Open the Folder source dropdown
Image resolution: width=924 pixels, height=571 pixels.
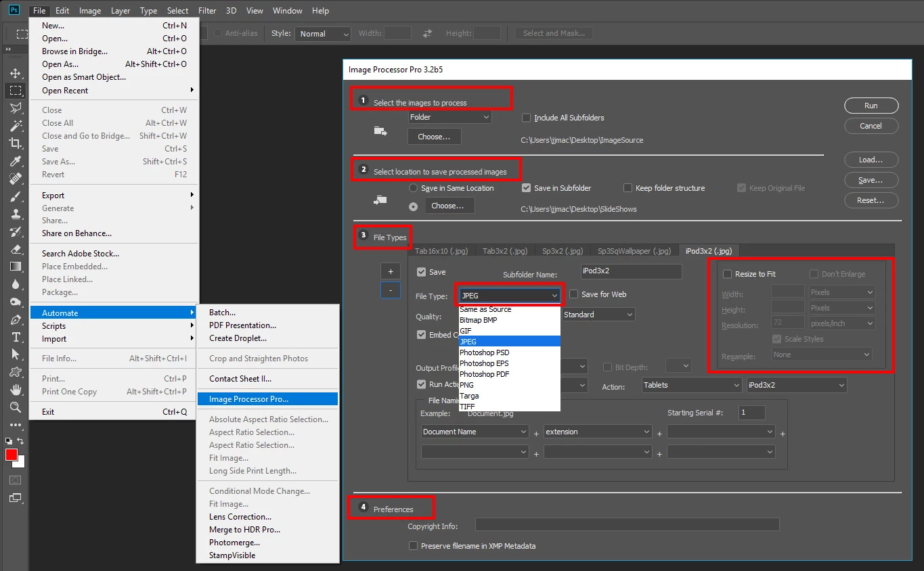tap(449, 117)
